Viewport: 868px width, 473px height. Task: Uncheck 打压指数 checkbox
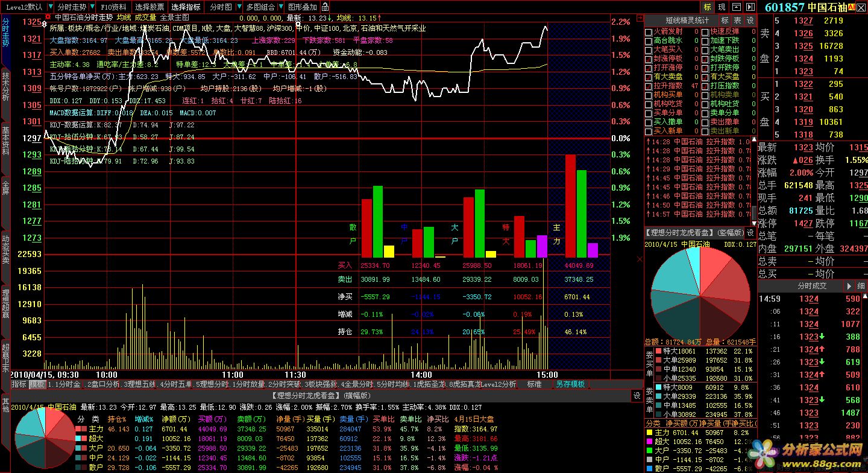point(705,86)
